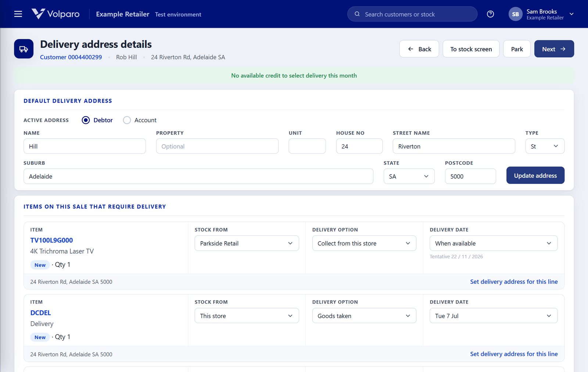
Task: Open the Tue 7 Jul delivery date dropdown
Action: coord(494,316)
